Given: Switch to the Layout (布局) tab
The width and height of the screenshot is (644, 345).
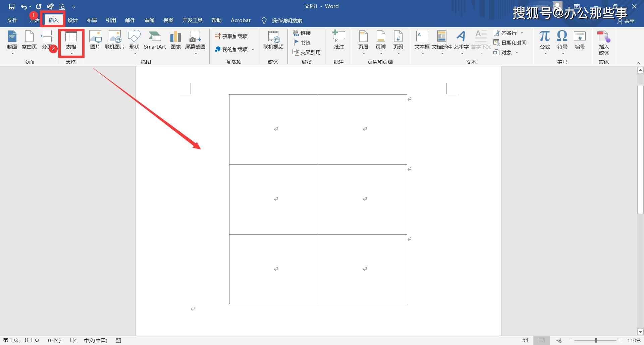Looking at the screenshot, I should click(92, 20).
